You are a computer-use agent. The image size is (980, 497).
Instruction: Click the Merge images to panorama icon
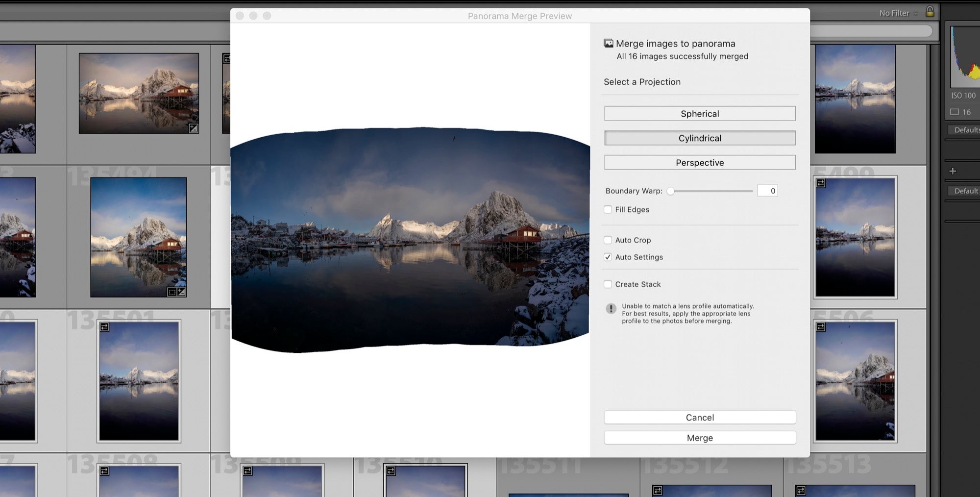click(x=609, y=43)
